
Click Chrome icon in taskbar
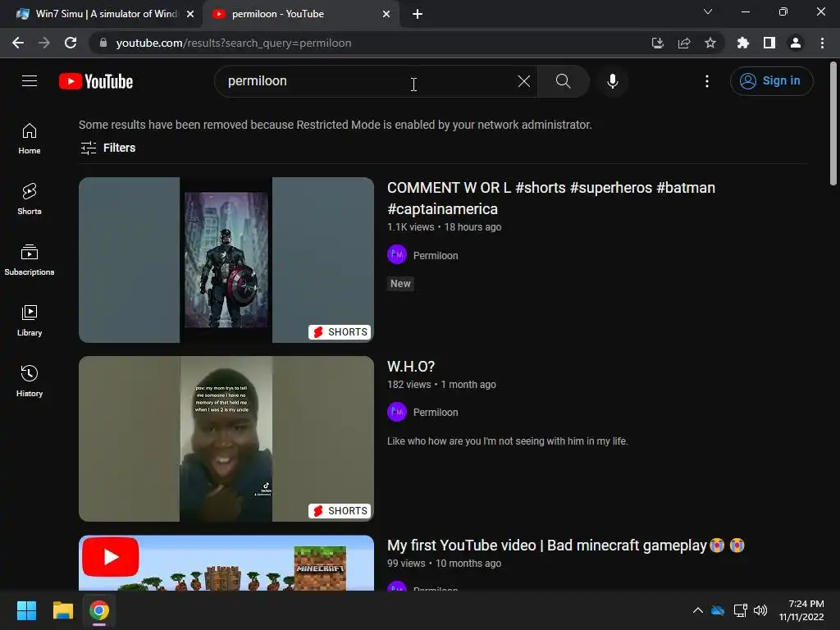99,610
